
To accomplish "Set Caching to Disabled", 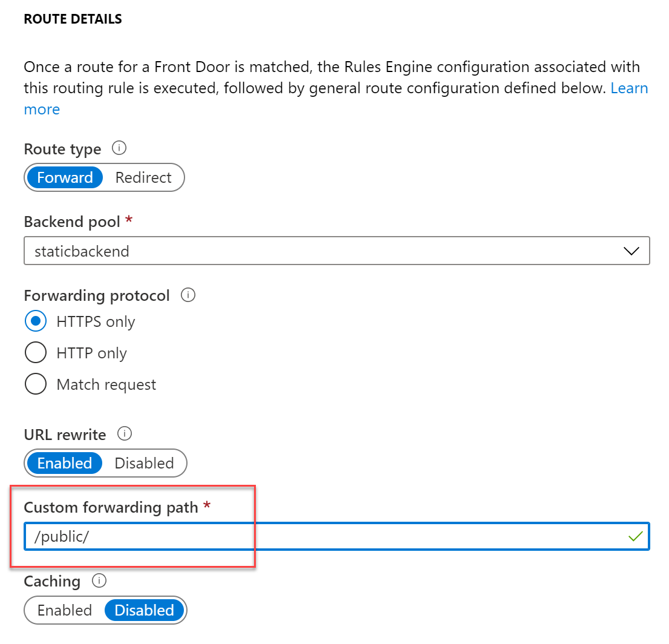I will tap(144, 611).
